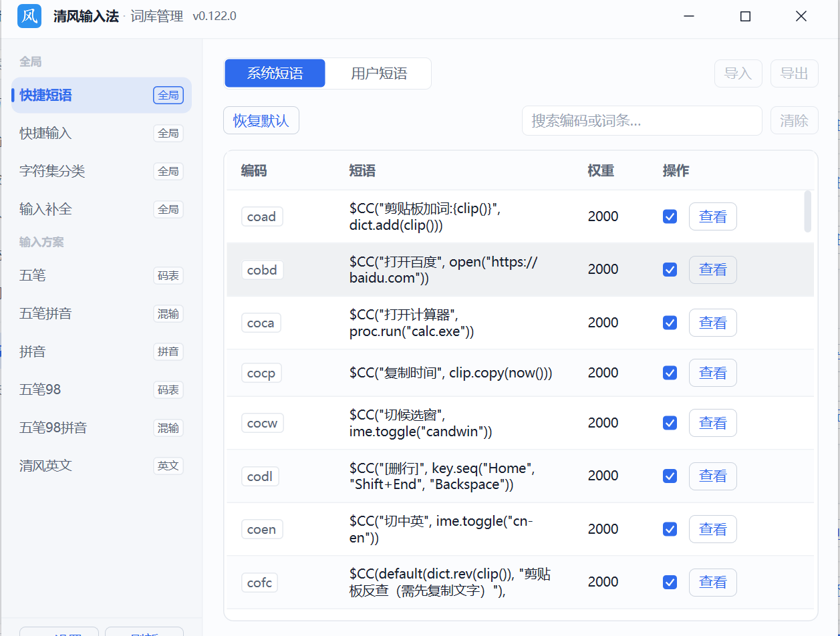This screenshot has width=840, height=636.
Task: Select 输入补全 in the sidebar
Action: [x=102, y=210]
